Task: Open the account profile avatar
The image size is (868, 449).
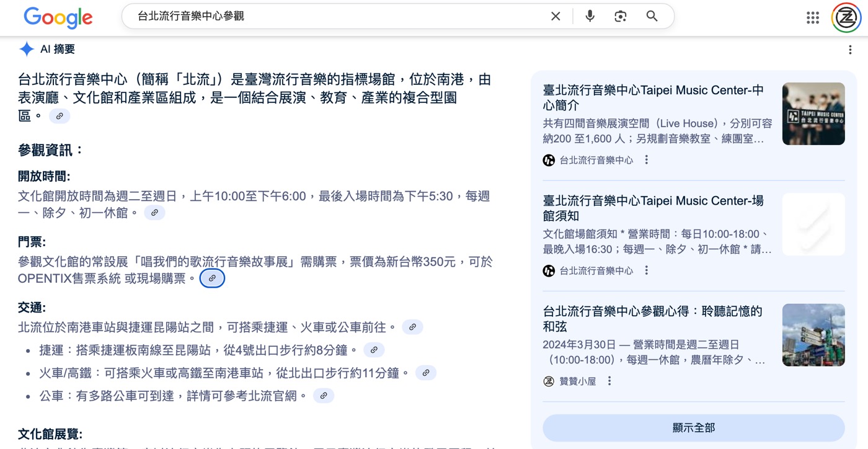Action: [x=846, y=17]
